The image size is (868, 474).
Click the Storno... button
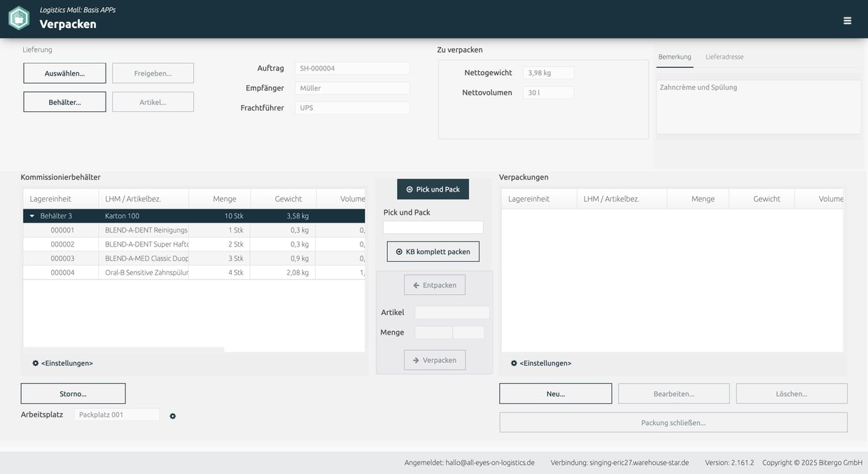(x=73, y=393)
